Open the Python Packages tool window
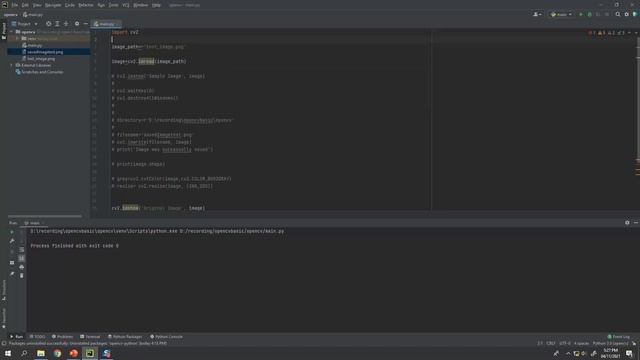The height and width of the screenshot is (360, 640). point(125,337)
